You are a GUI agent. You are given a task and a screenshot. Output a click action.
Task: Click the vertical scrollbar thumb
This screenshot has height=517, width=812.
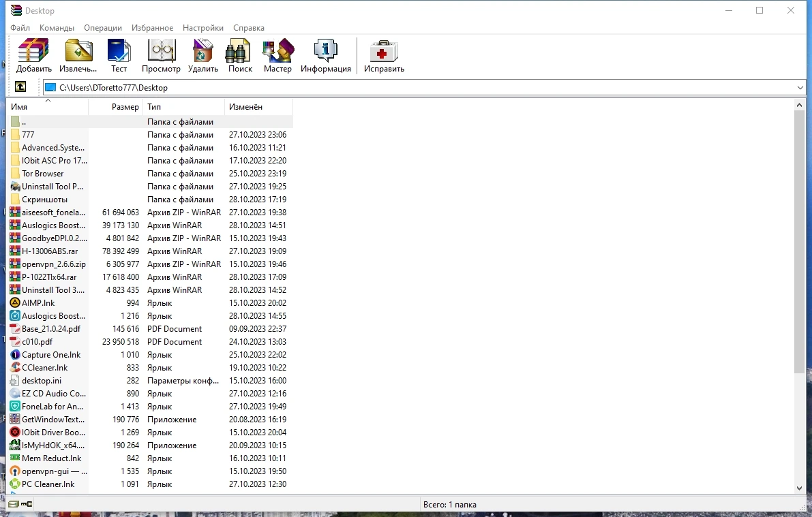click(x=799, y=241)
